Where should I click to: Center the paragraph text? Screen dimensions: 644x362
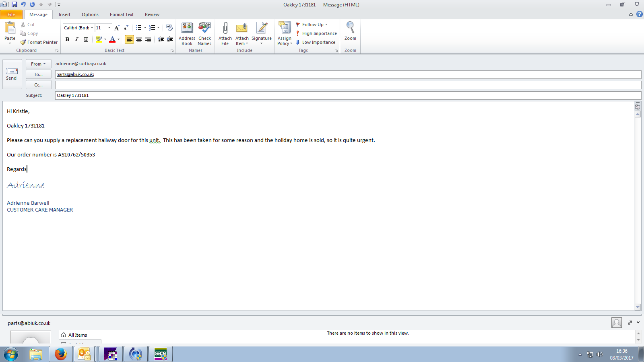(139, 39)
